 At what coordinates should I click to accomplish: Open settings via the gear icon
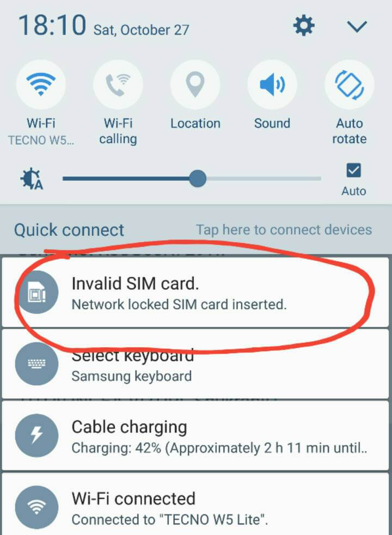coord(304,26)
